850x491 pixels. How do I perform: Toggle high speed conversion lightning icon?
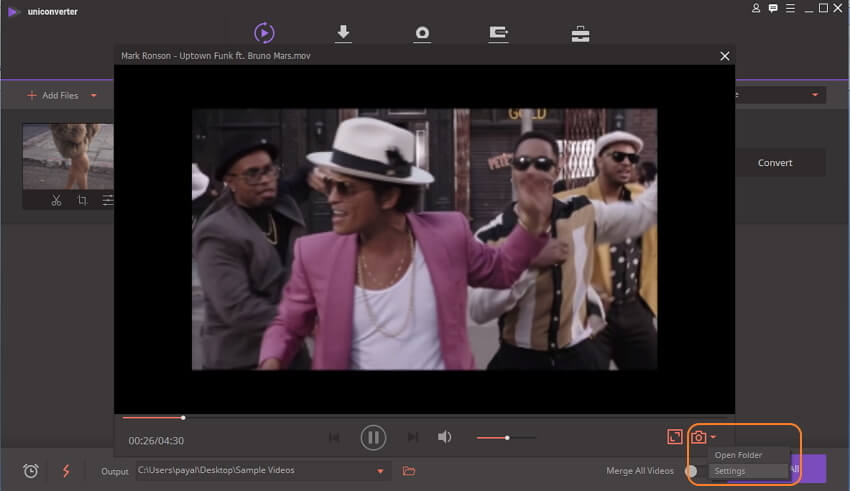66,471
